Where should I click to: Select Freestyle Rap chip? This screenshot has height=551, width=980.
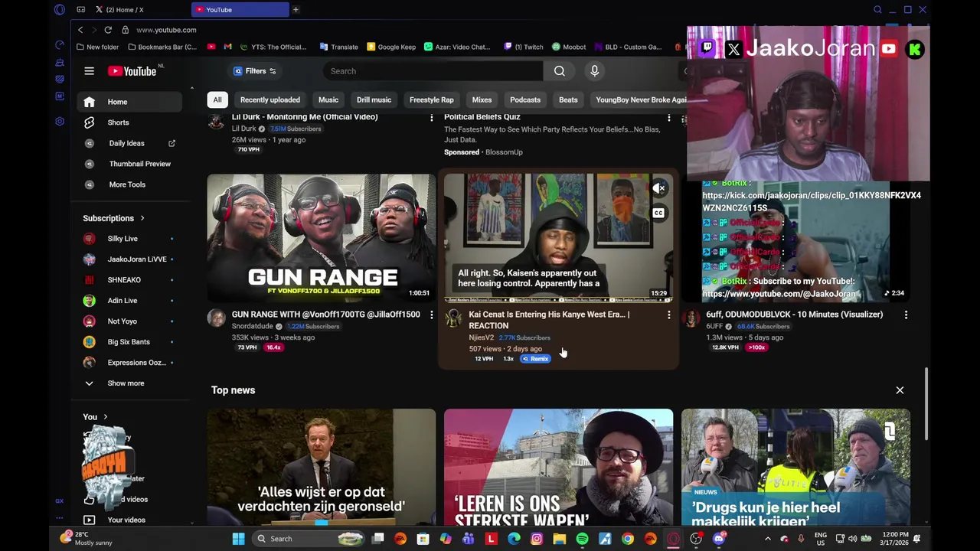(431, 99)
